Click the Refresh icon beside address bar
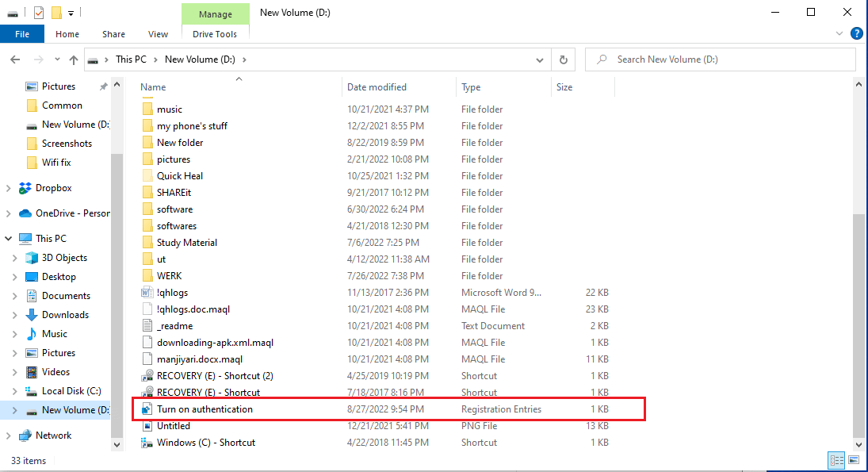This screenshot has width=868, height=472. pyautogui.click(x=563, y=59)
